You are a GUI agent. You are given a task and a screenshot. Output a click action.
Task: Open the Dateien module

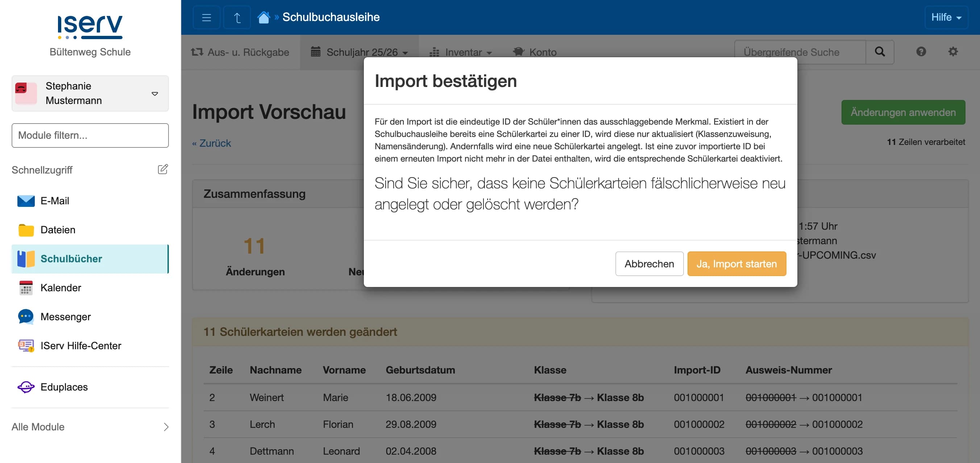[58, 230]
